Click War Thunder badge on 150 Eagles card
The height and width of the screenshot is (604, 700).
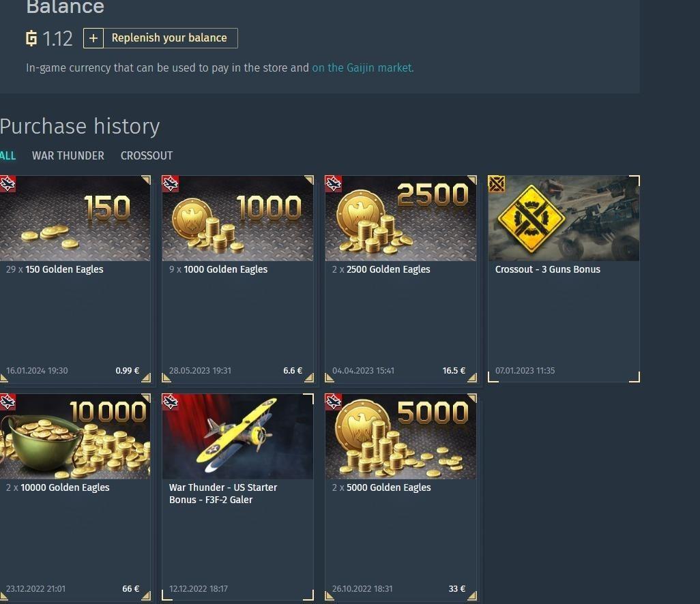pos(8,183)
